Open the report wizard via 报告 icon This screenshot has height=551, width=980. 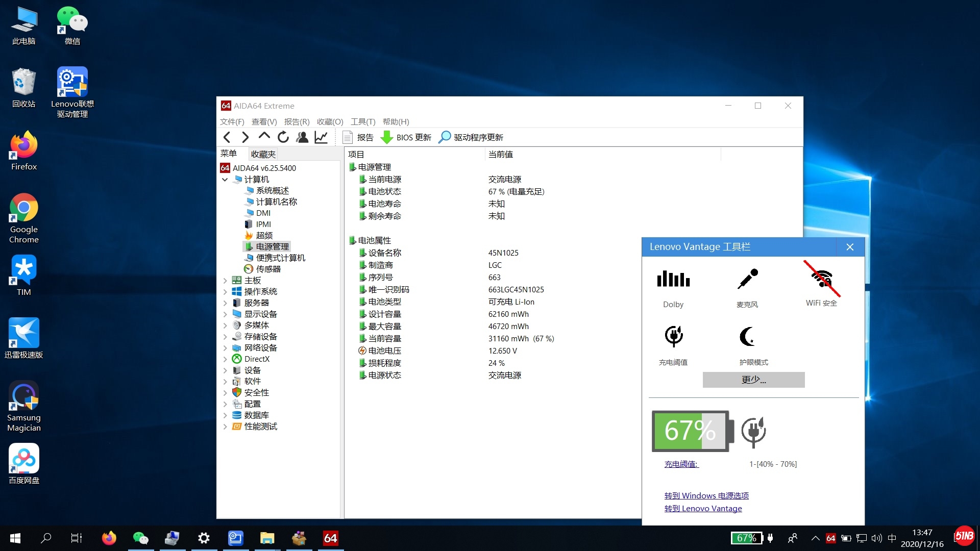point(348,137)
